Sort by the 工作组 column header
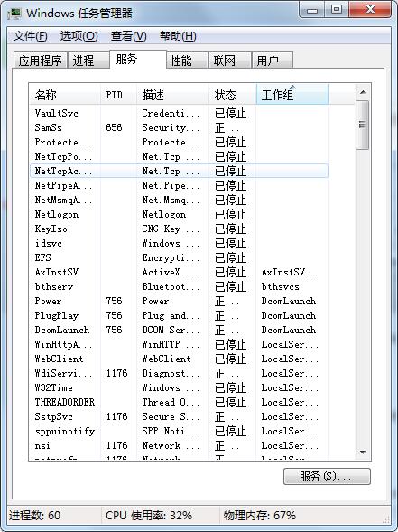Screen dimensions: 398x532 tap(292, 95)
